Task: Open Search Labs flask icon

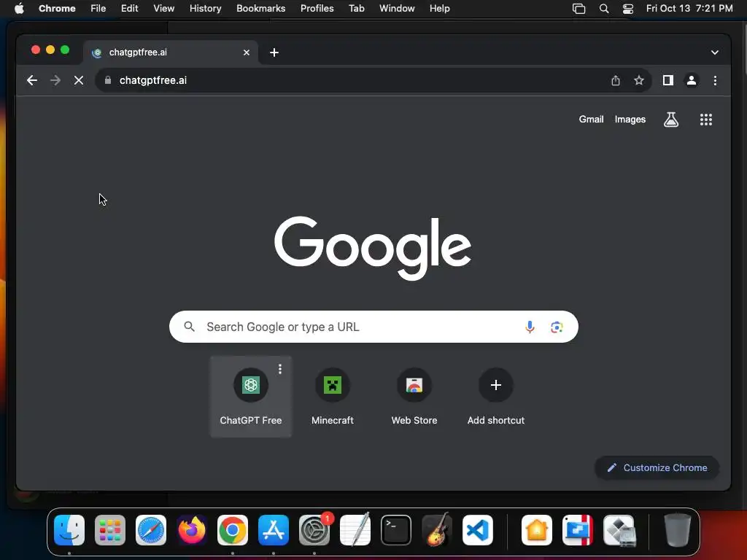Action: (671, 120)
